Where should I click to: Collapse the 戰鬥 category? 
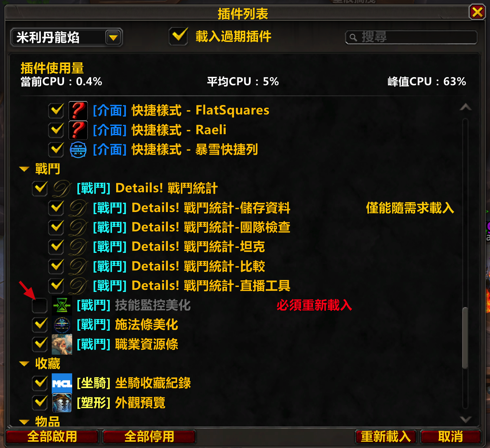pos(24,169)
